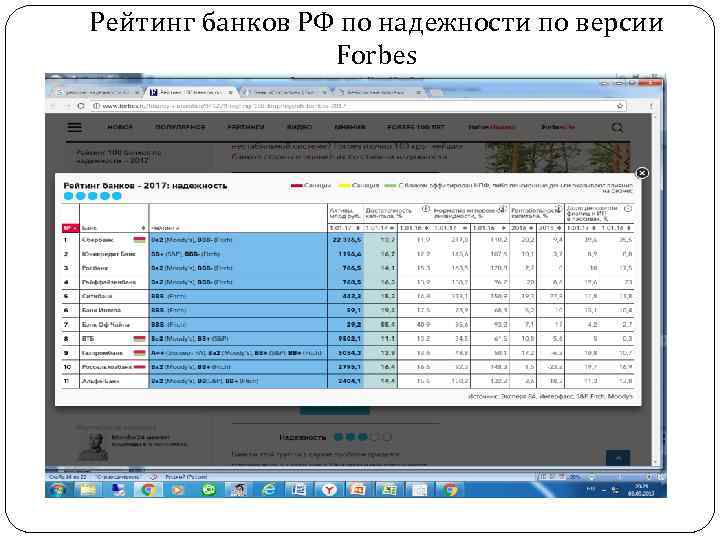Click the Газпромбанк rating cell
The image size is (720, 540).
coord(238,353)
